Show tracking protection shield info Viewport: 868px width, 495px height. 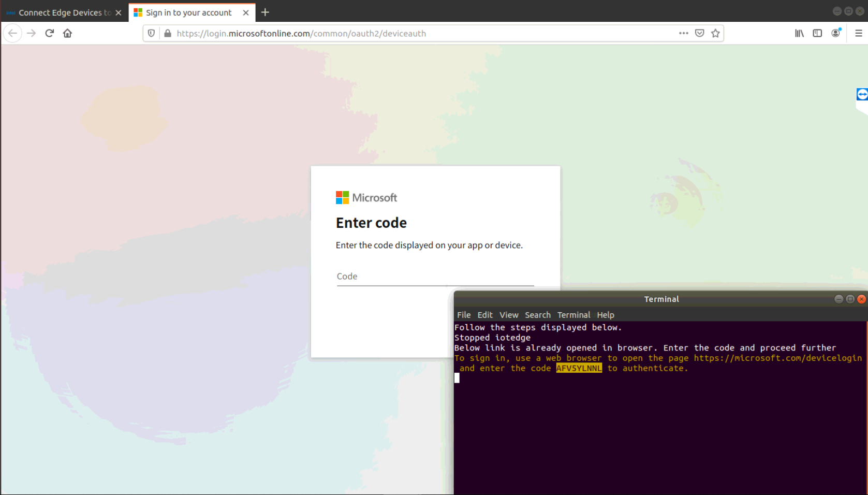coord(151,33)
